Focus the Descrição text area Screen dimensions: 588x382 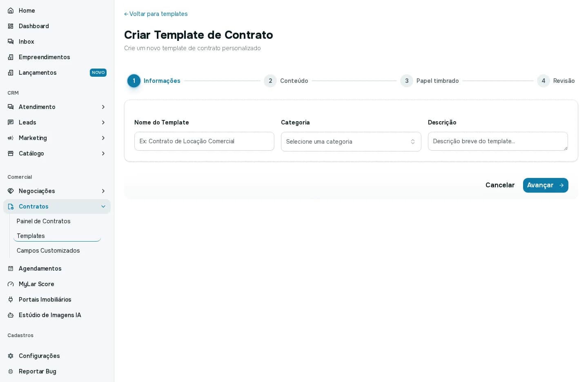point(498,141)
